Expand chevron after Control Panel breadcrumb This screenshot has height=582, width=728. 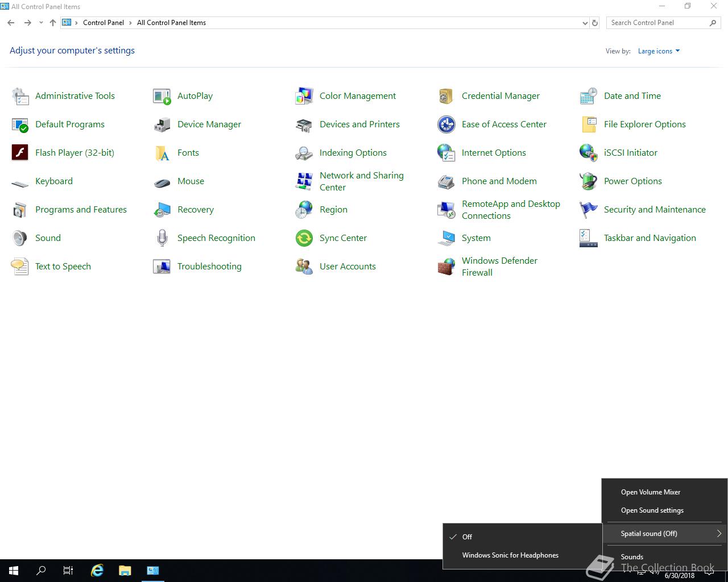pos(130,23)
